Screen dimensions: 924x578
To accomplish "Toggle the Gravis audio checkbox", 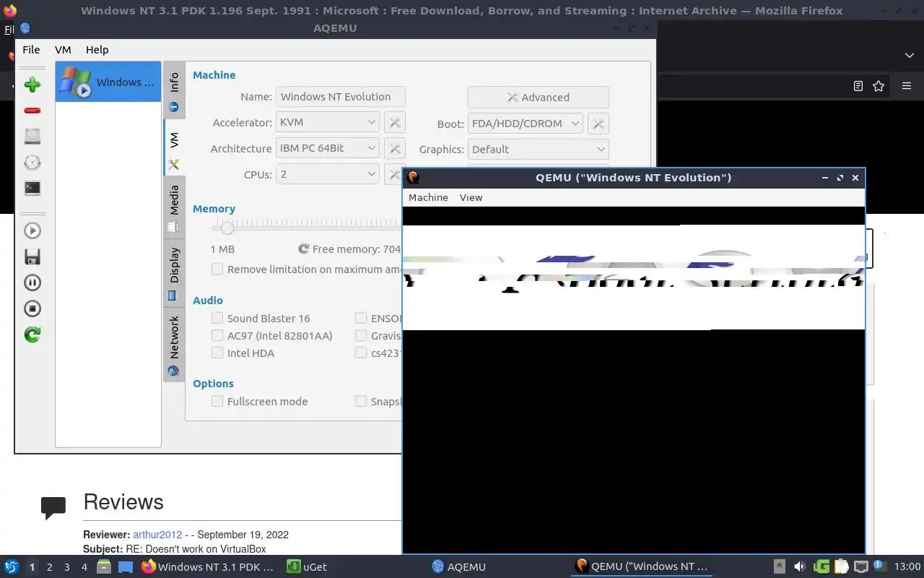I will [x=361, y=335].
